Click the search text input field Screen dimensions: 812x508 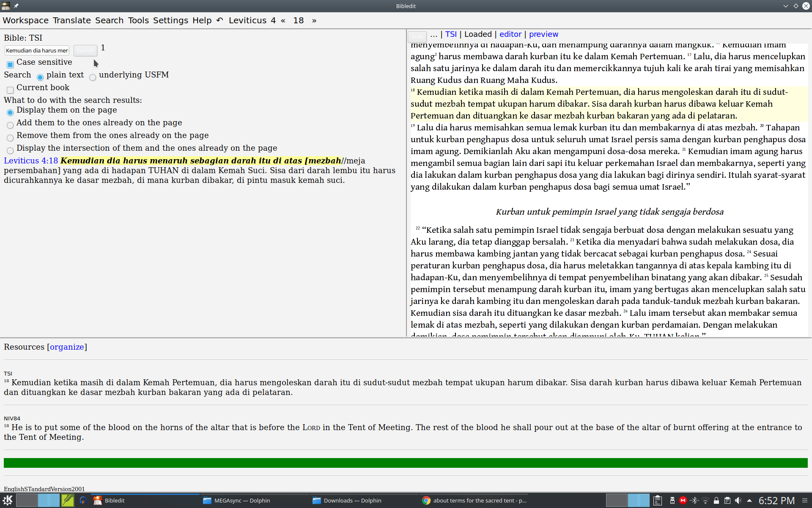[x=37, y=50]
